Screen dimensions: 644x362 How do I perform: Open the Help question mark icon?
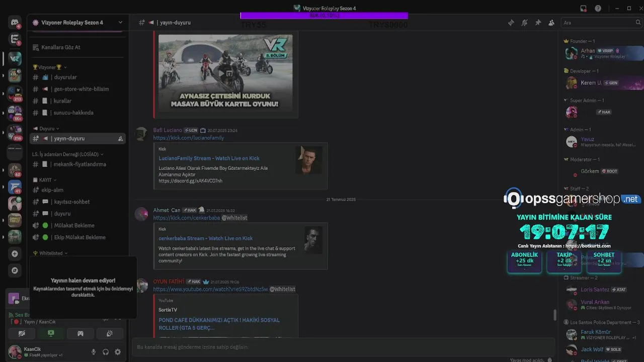[x=598, y=9]
